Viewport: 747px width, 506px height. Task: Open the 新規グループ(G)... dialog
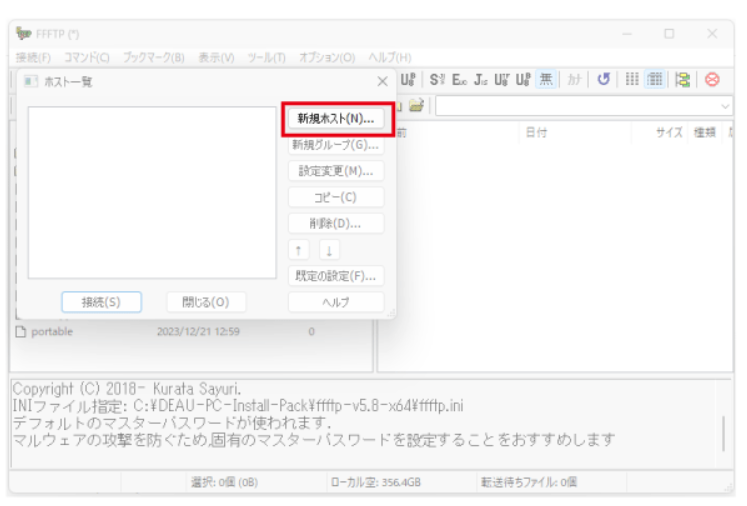(x=335, y=145)
